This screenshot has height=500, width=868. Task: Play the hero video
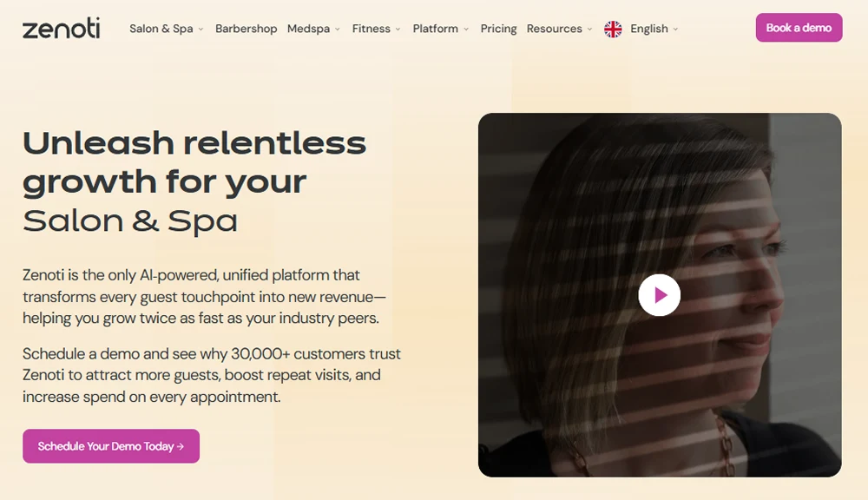click(659, 295)
